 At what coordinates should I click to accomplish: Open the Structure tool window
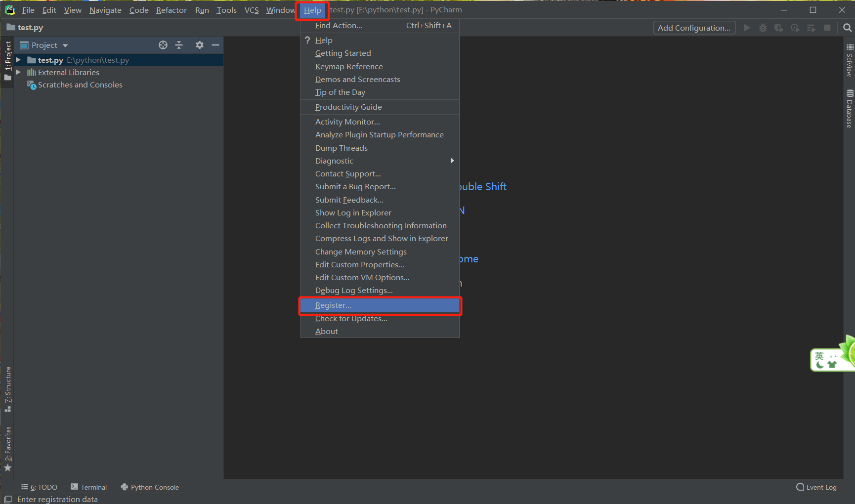[8, 389]
